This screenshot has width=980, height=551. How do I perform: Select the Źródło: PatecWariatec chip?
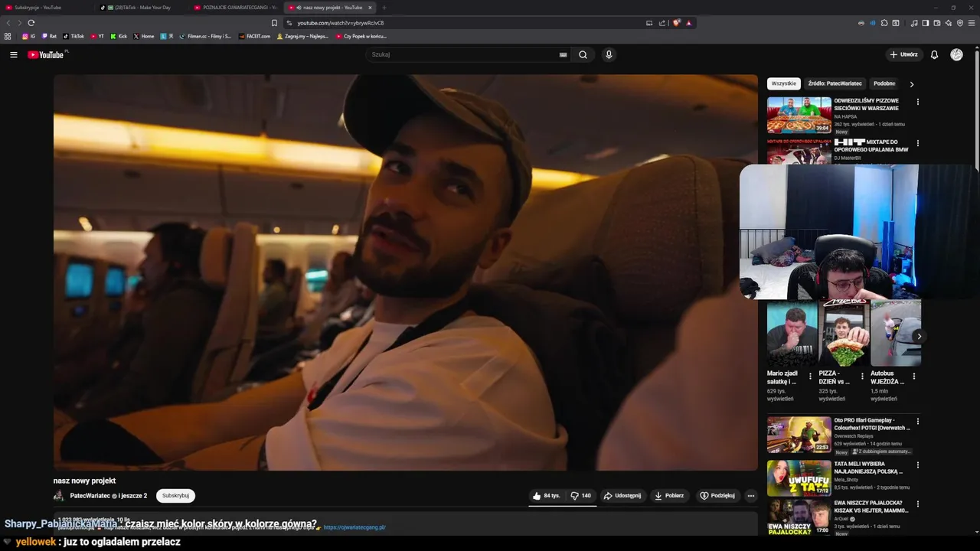(x=835, y=83)
